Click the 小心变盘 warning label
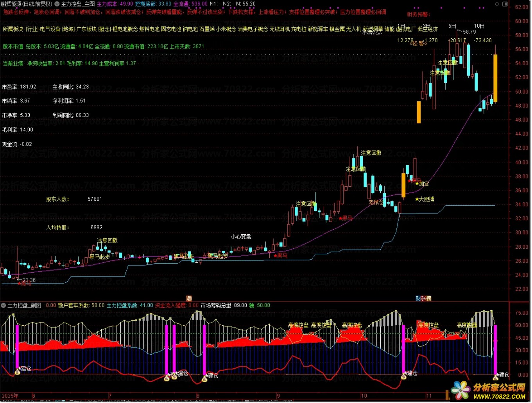The image size is (532, 403). (241, 237)
